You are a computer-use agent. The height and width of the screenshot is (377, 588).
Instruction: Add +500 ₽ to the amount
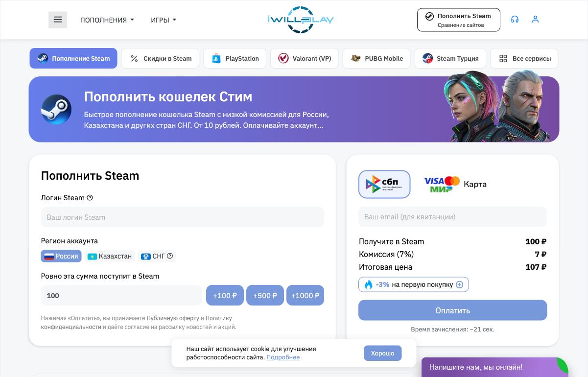(x=265, y=295)
